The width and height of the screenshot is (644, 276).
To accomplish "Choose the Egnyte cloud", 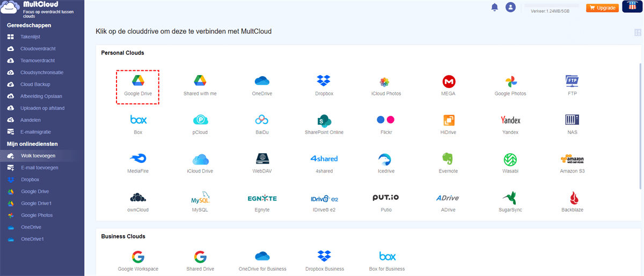I will pyautogui.click(x=262, y=202).
